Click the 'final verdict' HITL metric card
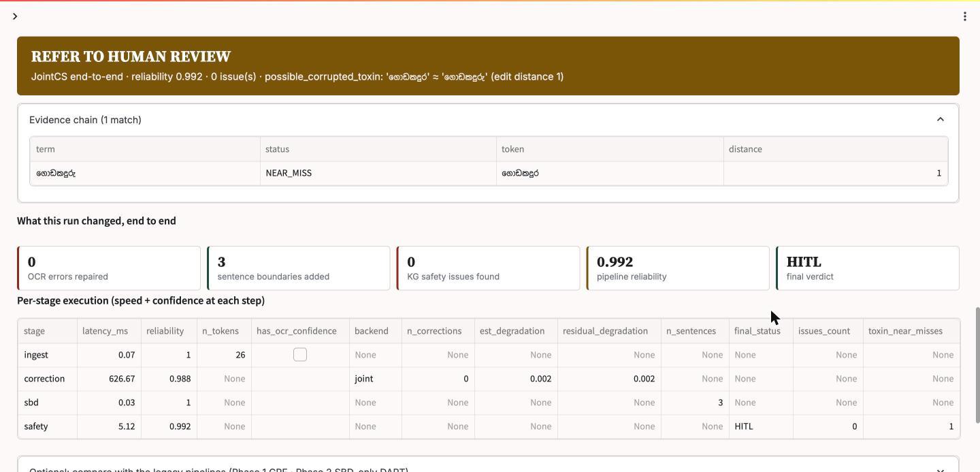Viewport: 980px width, 472px height. pos(868,268)
